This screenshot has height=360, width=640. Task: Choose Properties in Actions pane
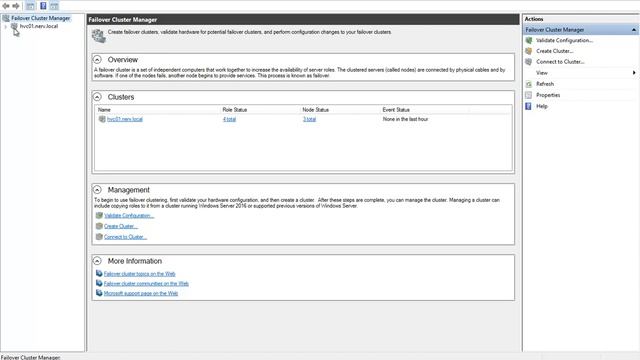click(548, 95)
